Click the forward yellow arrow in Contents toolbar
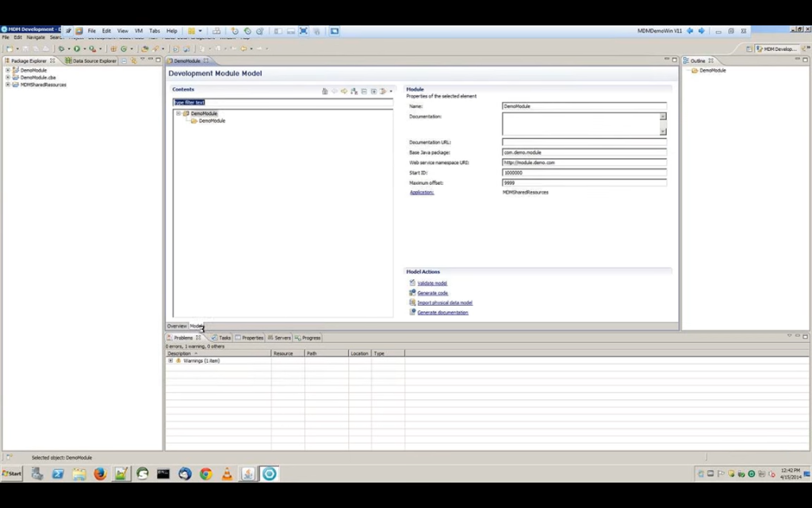This screenshot has width=812, height=508. pos(344,91)
